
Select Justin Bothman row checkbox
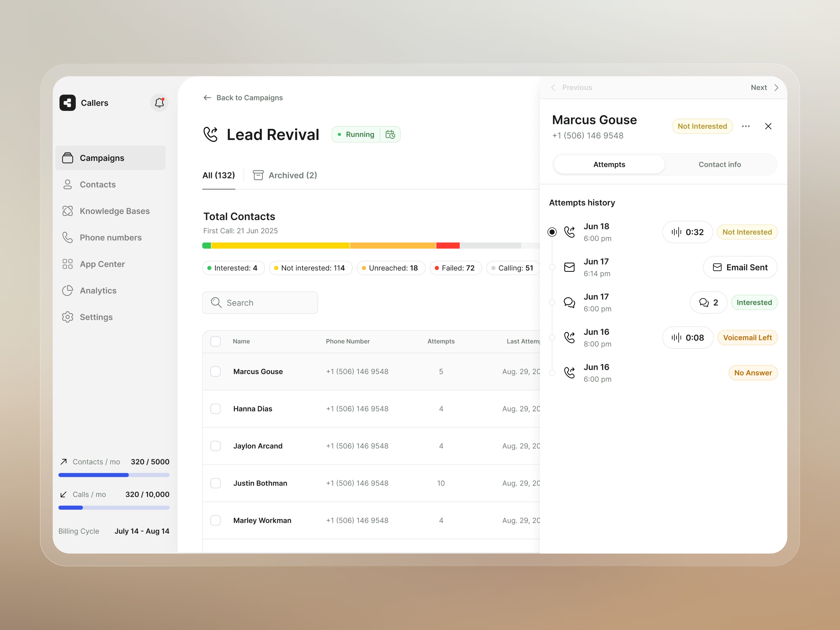point(216,483)
